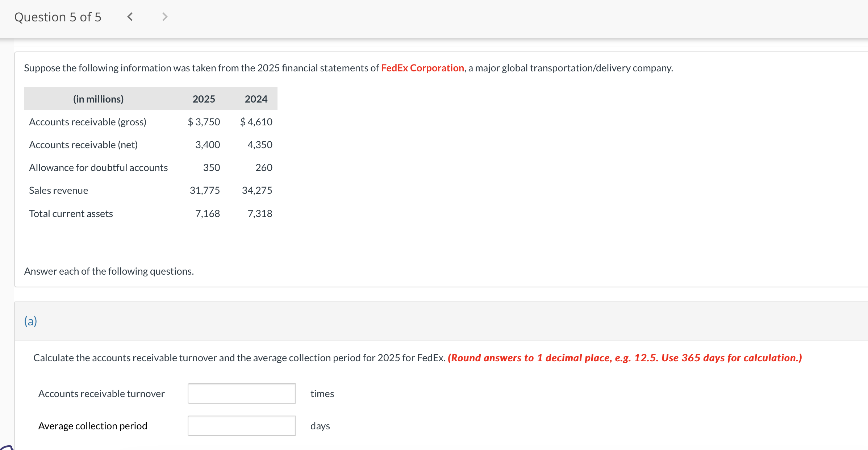The height and width of the screenshot is (450, 868).
Task: Click the purple icon at bottom-left corner
Action: coord(7,447)
